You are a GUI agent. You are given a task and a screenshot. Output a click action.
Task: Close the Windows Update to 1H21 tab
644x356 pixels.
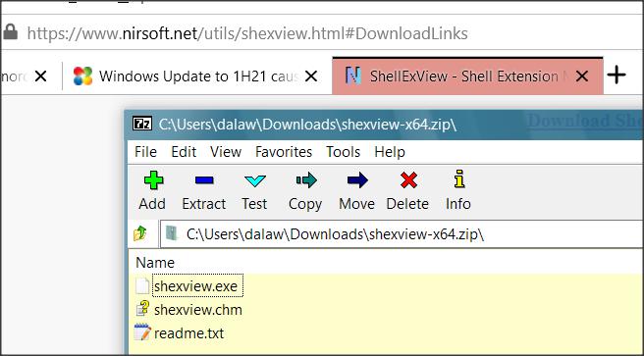click(311, 76)
